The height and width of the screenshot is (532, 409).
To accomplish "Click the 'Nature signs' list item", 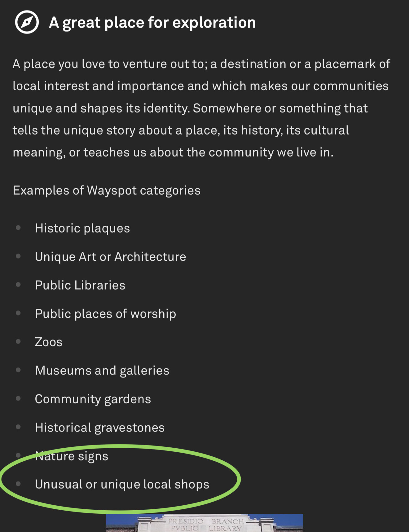I will 72,456.
